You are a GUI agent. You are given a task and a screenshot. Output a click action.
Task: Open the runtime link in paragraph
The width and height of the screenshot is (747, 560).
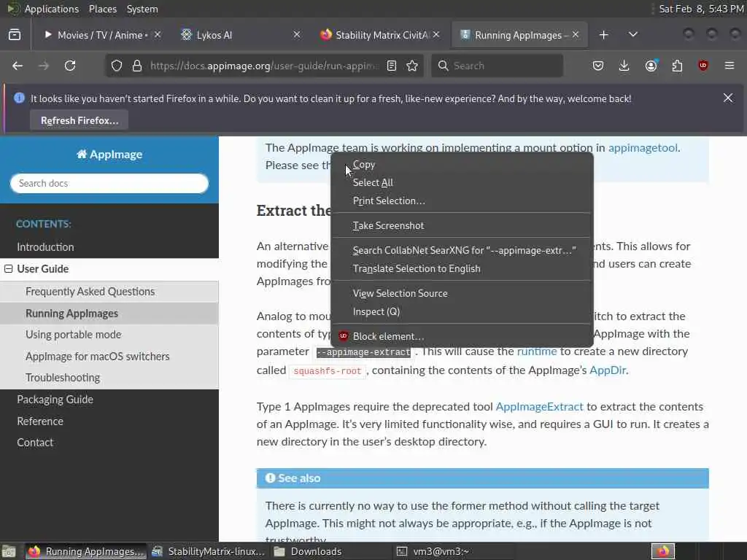tap(537, 351)
